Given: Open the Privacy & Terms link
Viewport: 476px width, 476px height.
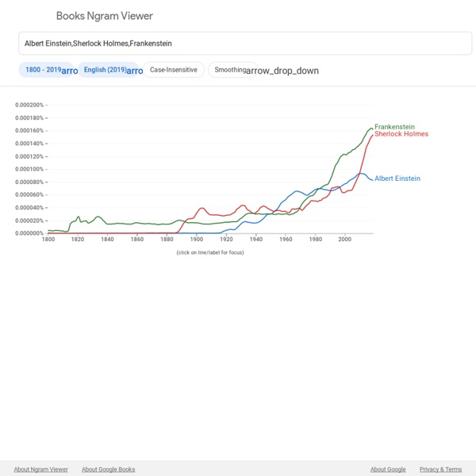Looking at the screenshot, I should 440,470.
